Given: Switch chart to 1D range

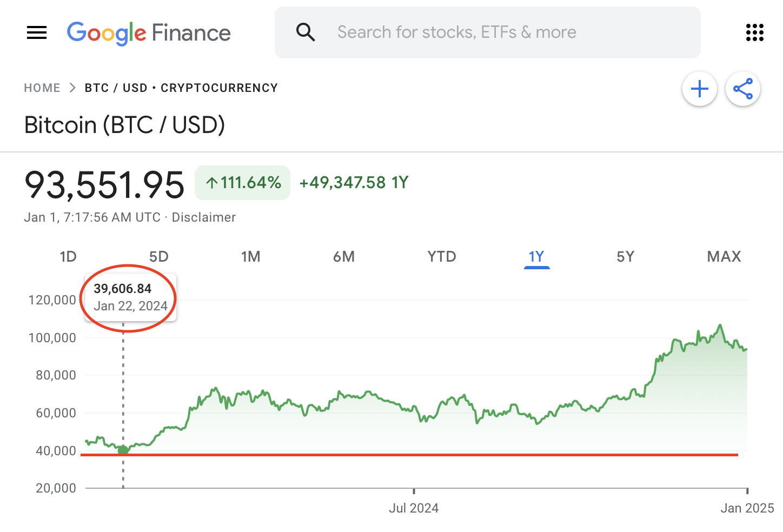Looking at the screenshot, I should tap(68, 256).
